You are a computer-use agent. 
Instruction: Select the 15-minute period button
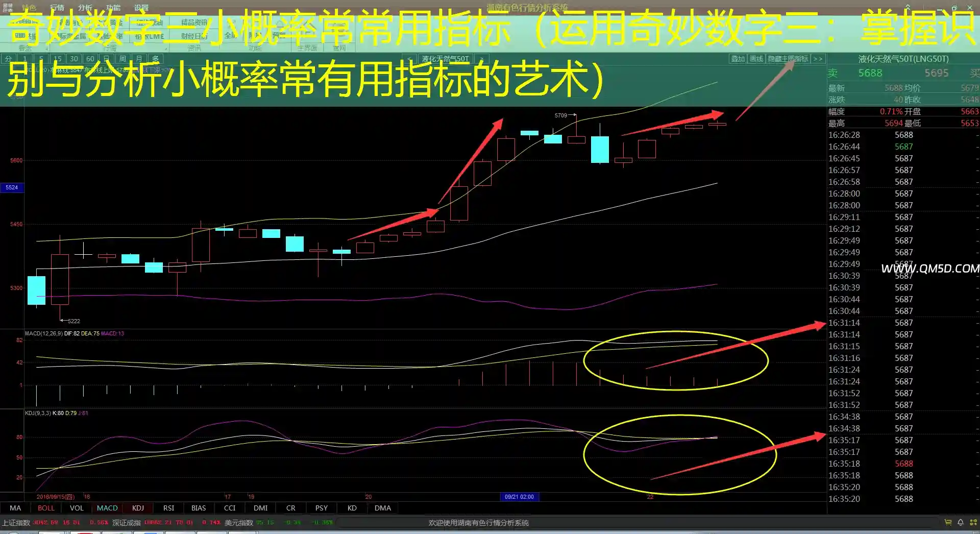[x=58, y=59]
